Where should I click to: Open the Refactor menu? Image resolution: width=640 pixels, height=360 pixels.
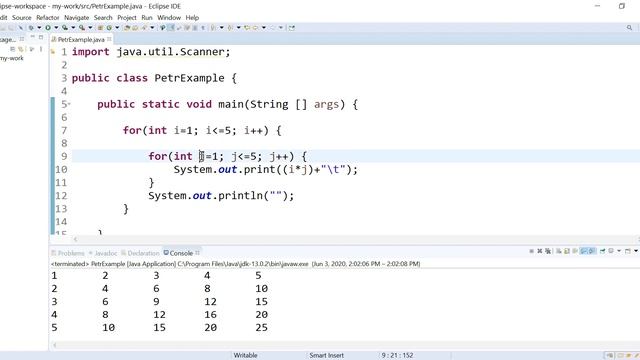tap(48, 18)
